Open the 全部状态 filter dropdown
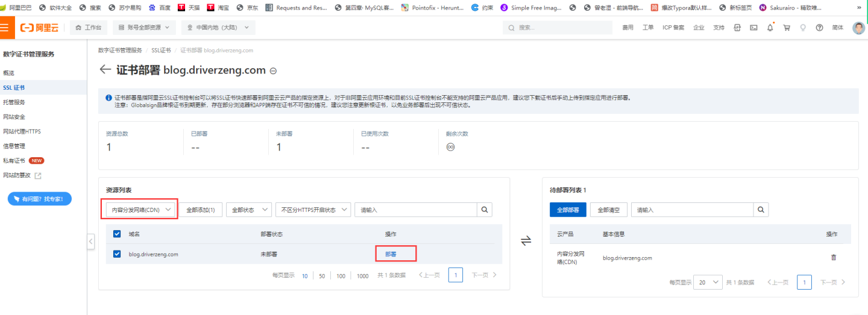The image size is (868, 315). click(248, 210)
